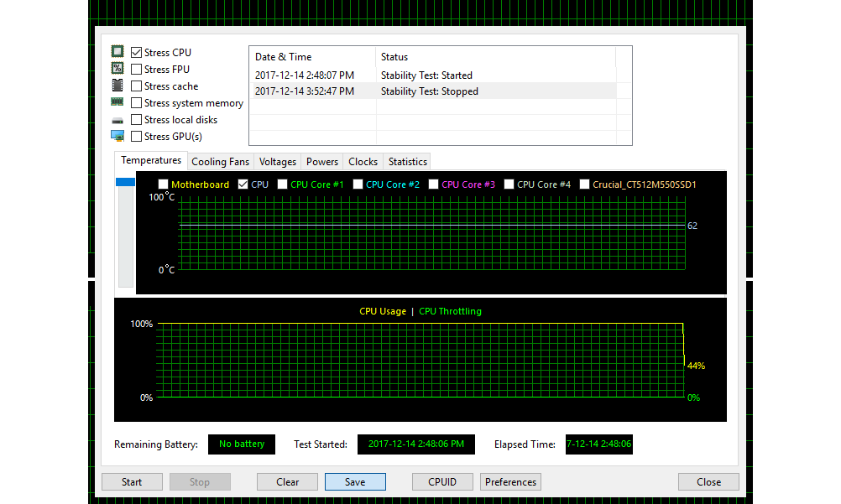
Task: Toggle Motherboard temperature graph checkbox
Action: click(x=164, y=184)
